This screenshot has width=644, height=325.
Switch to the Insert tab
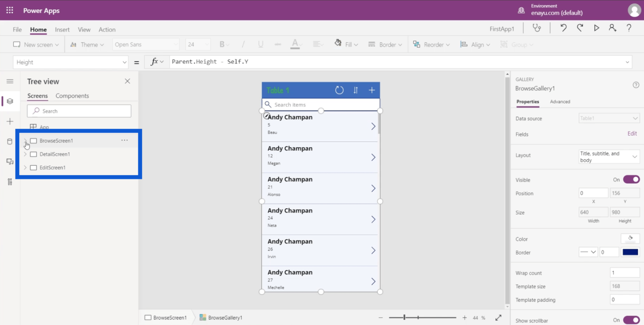62,29
